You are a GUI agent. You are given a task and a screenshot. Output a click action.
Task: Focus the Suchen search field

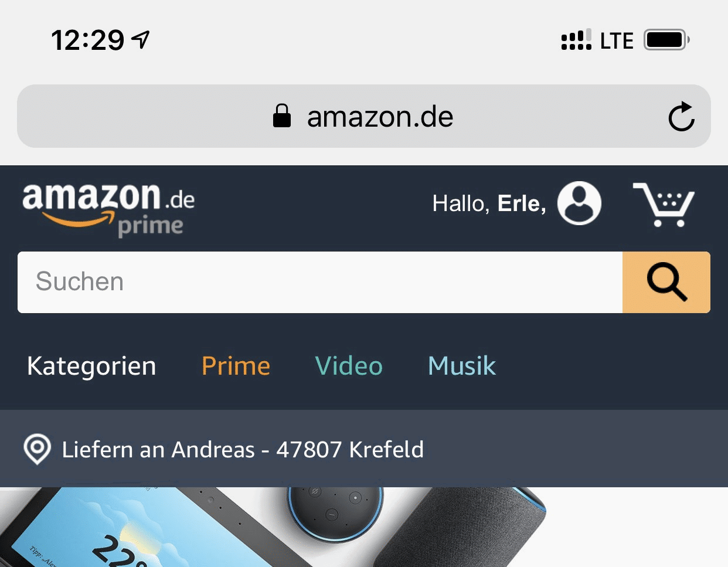[x=320, y=282]
